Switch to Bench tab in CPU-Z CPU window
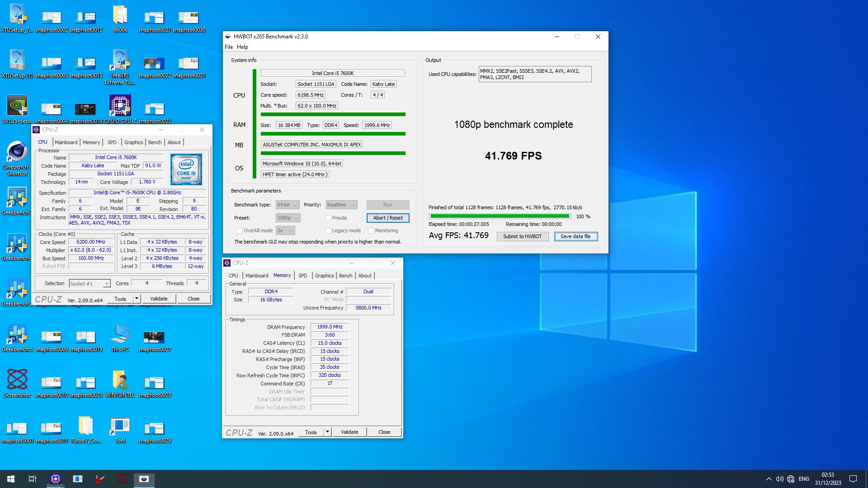 (155, 142)
